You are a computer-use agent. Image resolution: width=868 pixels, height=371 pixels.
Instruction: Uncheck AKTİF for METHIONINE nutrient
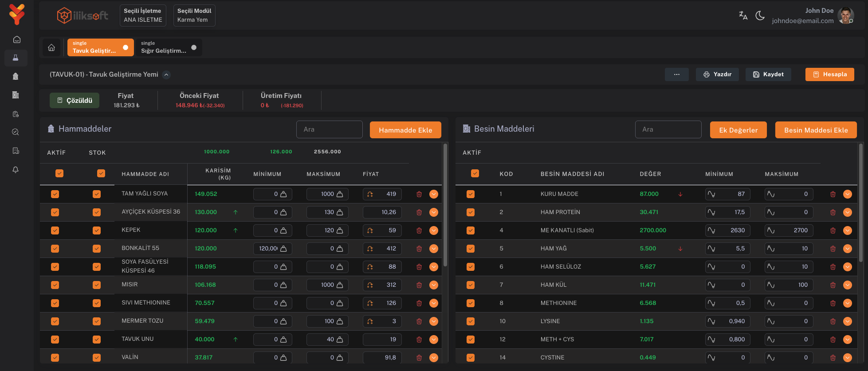click(x=471, y=303)
